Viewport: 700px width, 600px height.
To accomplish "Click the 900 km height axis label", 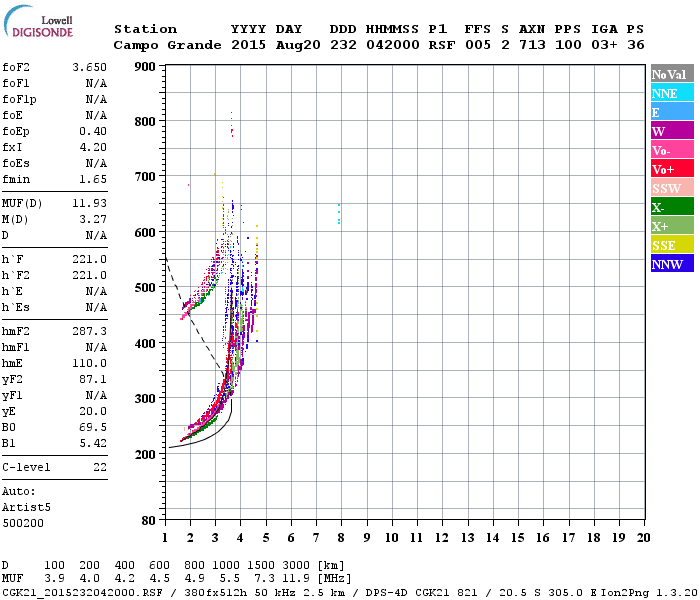I will pyautogui.click(x=145, y=67).
